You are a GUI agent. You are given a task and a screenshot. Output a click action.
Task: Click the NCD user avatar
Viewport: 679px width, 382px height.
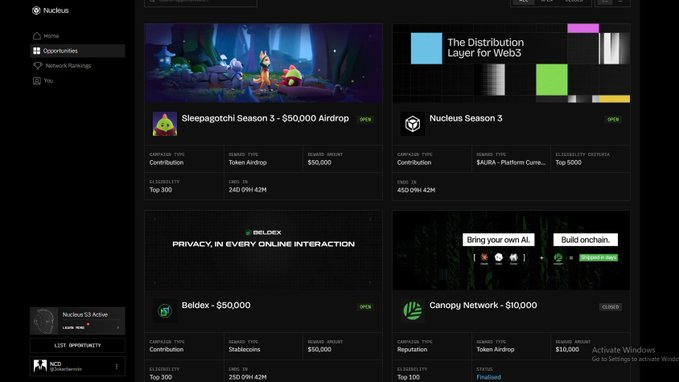point(40,366)
